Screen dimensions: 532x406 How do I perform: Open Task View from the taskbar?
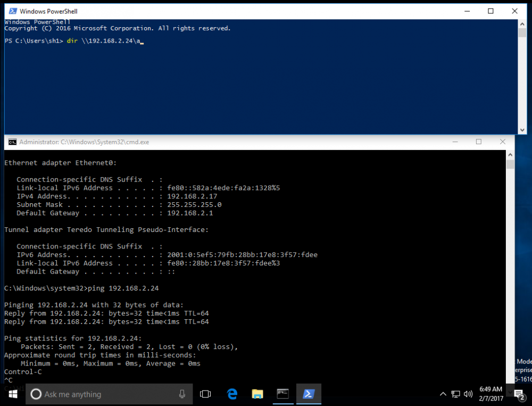tap(205, 394)
